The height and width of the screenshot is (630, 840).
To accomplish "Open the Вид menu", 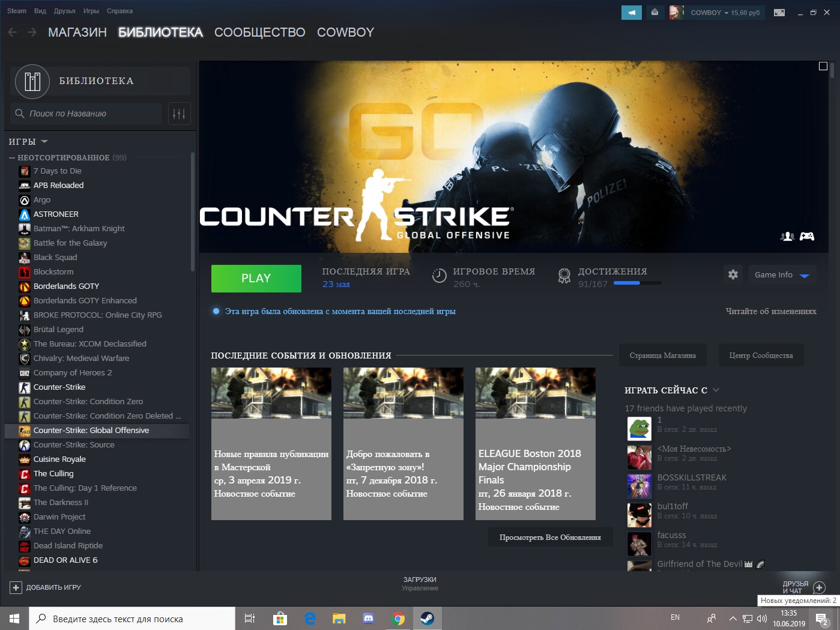I will 40,11.
